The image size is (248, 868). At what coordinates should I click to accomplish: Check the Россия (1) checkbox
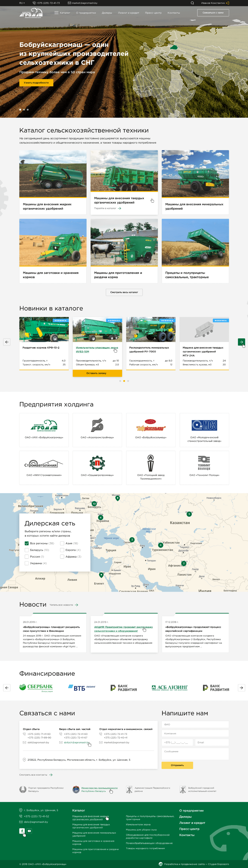(x=27, y=557)
